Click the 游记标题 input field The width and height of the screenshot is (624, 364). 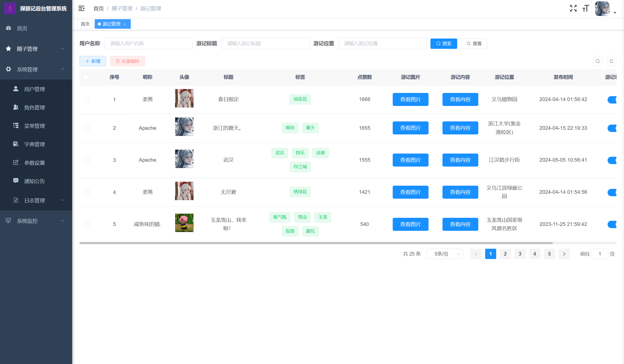[265, 44]
